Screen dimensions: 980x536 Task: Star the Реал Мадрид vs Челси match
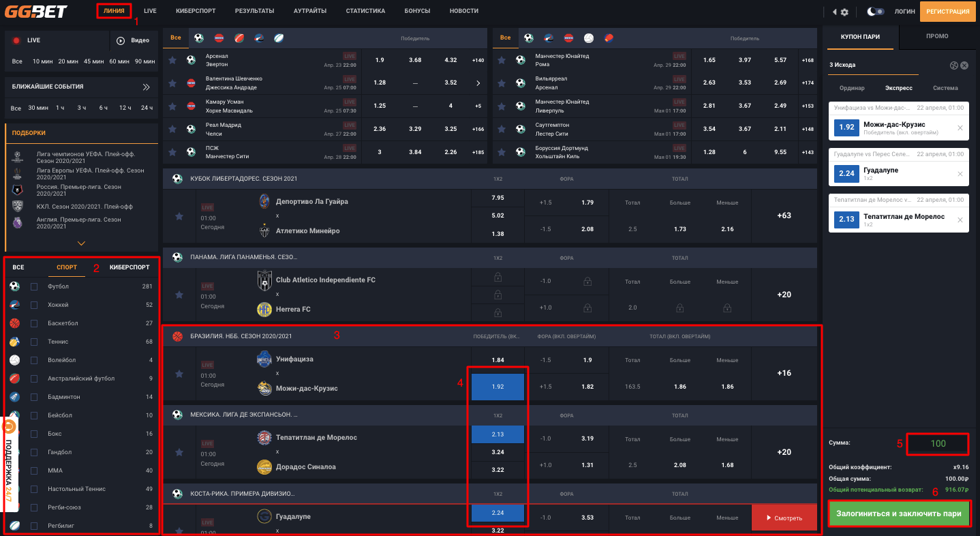(x=173, y=130)
